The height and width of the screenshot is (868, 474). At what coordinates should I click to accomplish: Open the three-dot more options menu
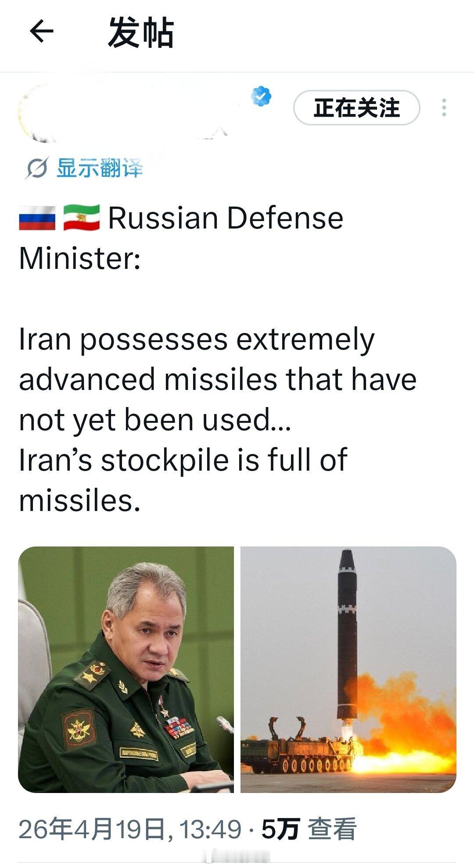point(444,107)
